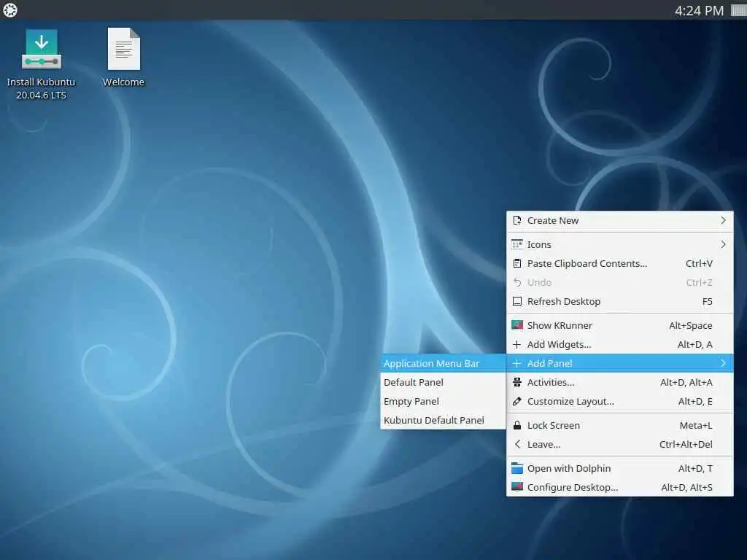The image size is (747, 560).
Task: Choose Application Menu Bar from submenu
Action: coord(443,363)
